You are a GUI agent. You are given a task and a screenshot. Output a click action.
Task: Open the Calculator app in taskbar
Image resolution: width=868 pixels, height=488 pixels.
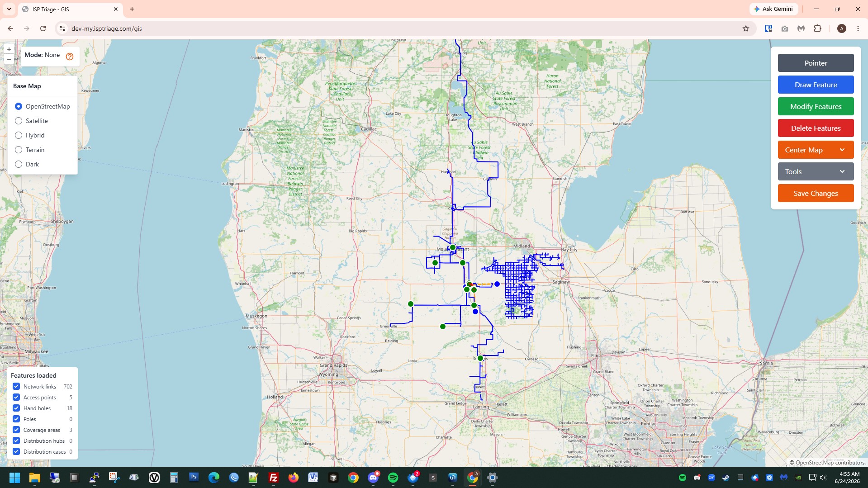174,478
